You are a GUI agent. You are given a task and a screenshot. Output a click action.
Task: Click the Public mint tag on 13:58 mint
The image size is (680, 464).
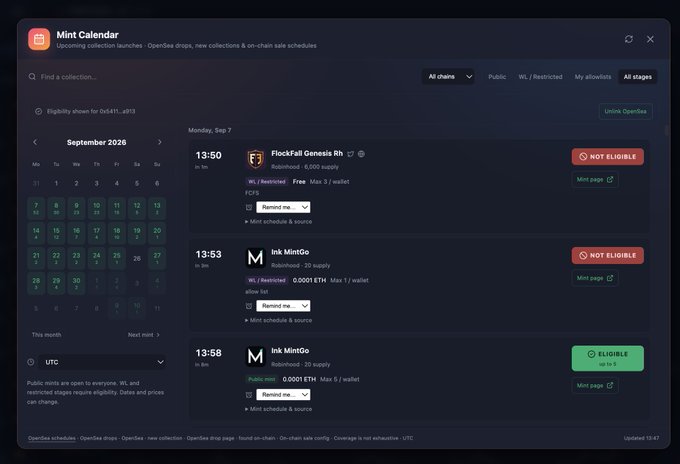pyautogui.click(x=262, y=379)
